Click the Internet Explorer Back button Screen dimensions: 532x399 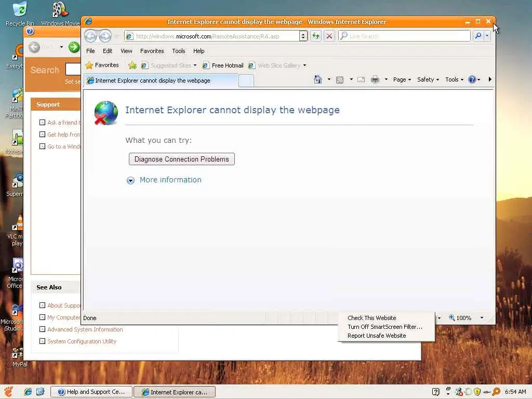tap(90, 36)
